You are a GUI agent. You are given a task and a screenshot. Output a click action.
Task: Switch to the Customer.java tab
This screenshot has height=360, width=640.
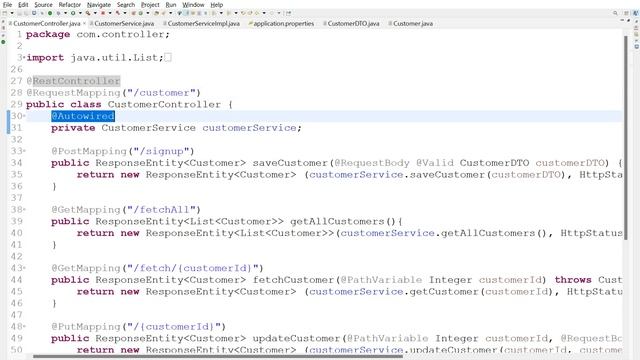[x=413, y=24]
